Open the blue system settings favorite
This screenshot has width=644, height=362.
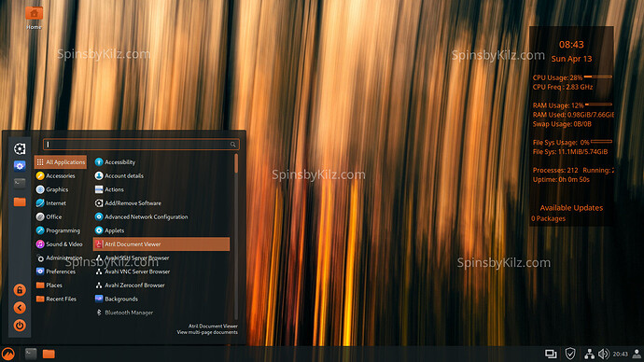(20, 165)
